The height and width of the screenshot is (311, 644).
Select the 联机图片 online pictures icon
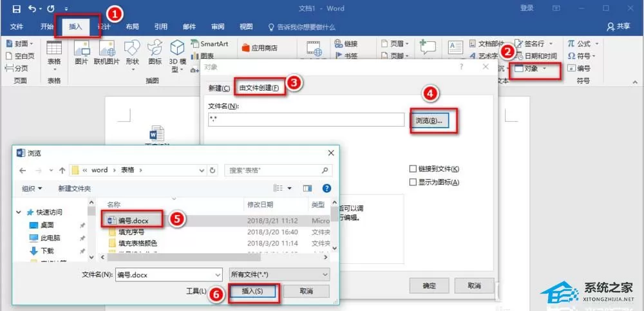click(x=107, y=48)
